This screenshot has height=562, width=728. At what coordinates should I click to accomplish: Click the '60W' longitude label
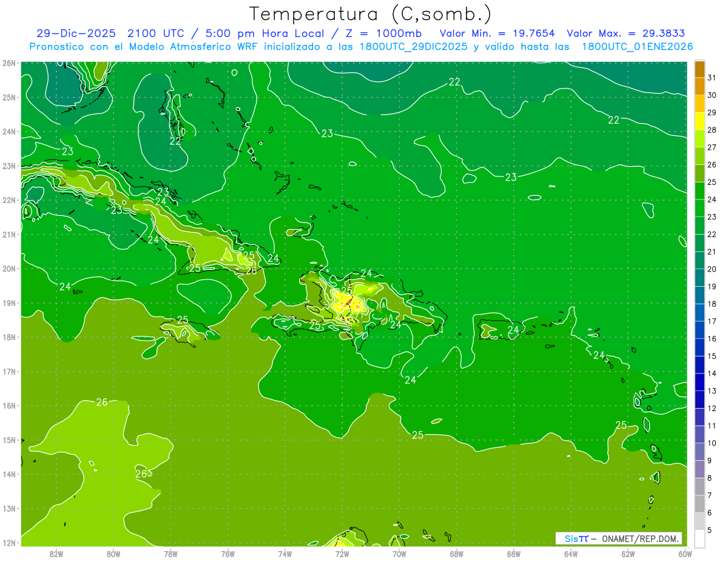(x=685, y=554)
